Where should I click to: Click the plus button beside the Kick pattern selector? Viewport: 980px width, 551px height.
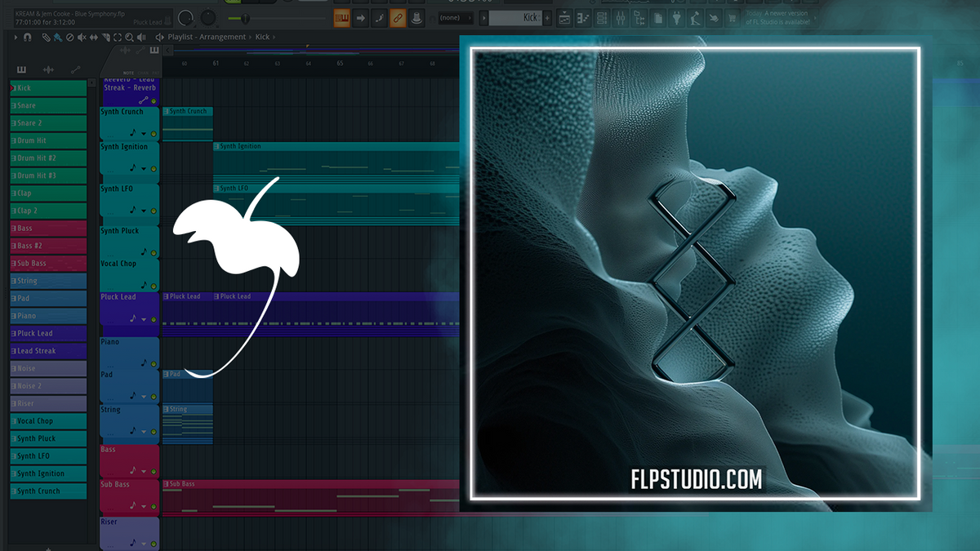[x=547, y=16]
